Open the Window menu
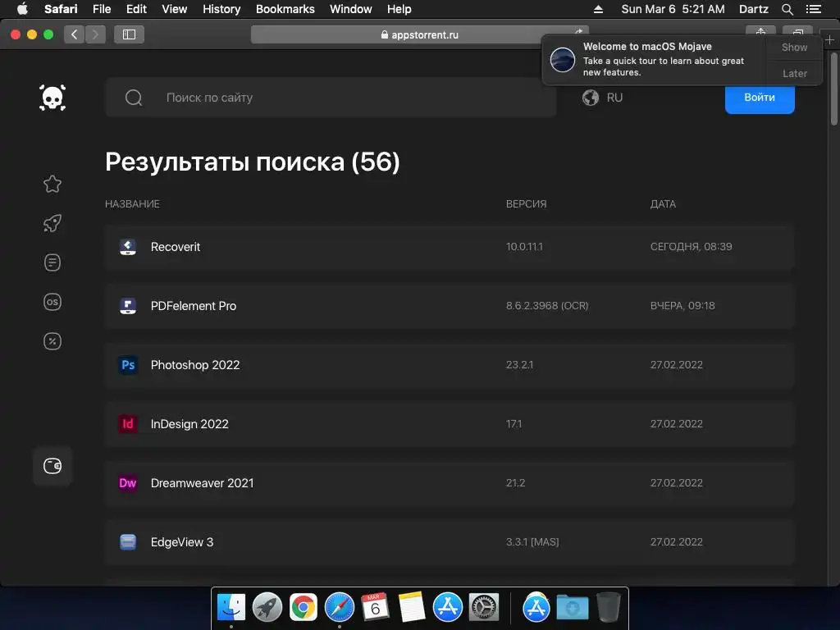This screenshot has height=630, width=840. click(351, 9)
